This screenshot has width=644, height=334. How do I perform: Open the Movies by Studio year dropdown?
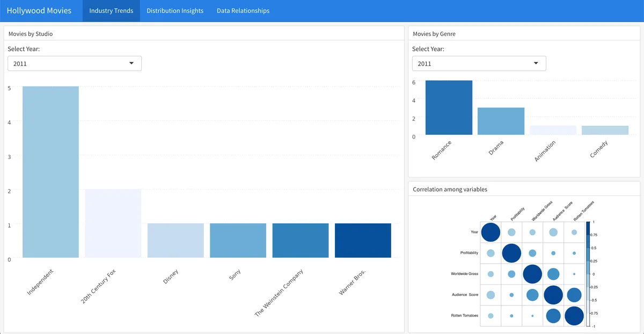75,63
